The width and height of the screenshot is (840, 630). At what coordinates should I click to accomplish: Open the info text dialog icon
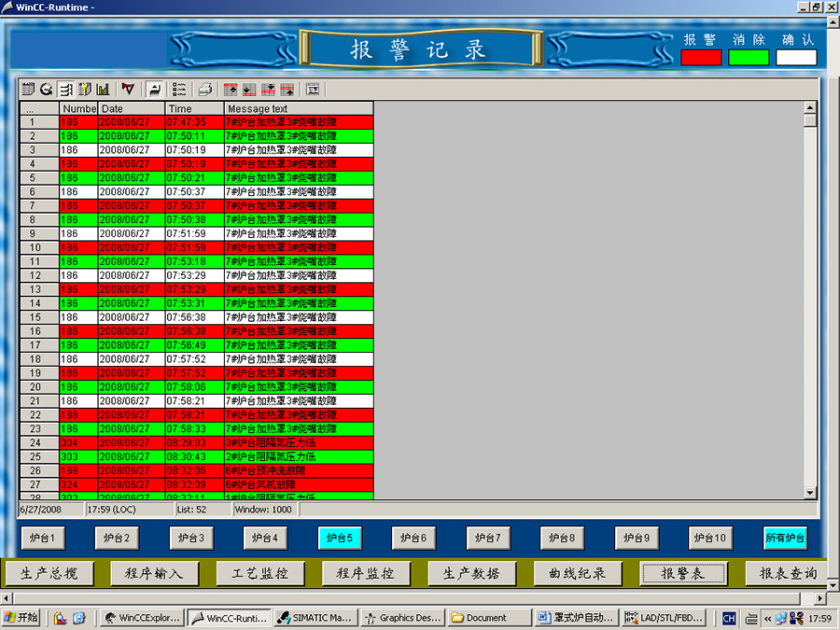pyautogui.click(x=313, y=90)
